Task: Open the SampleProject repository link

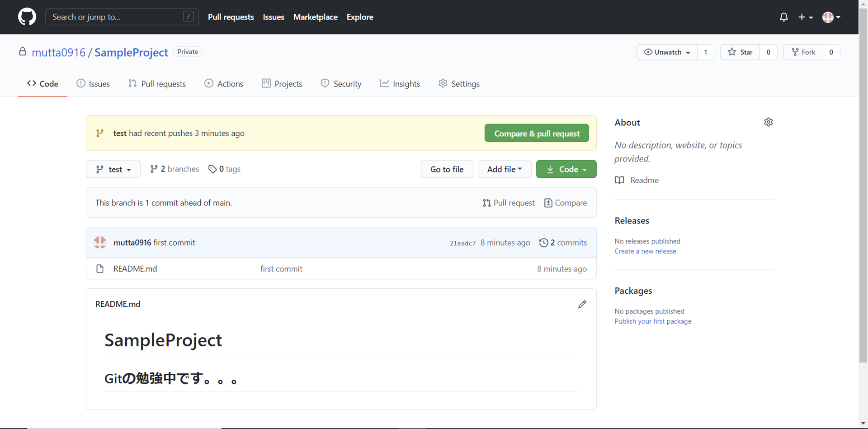Action: point(131,52)
